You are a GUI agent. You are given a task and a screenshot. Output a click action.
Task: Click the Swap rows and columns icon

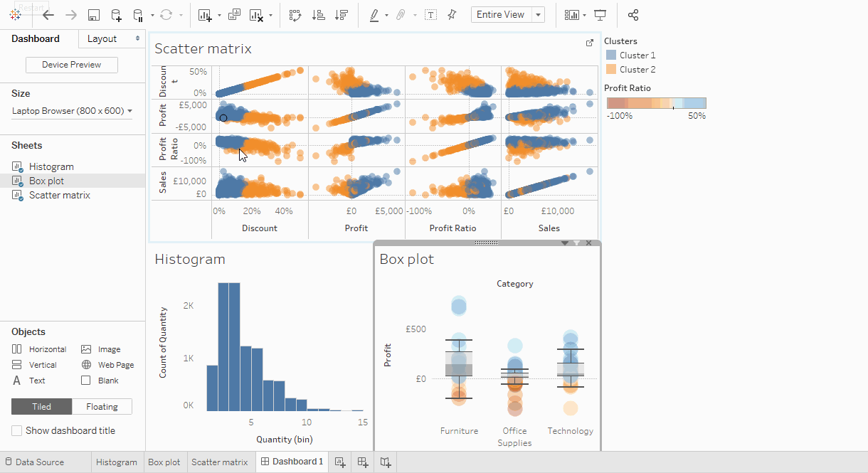pyautogui.click(x=295, y=15)
